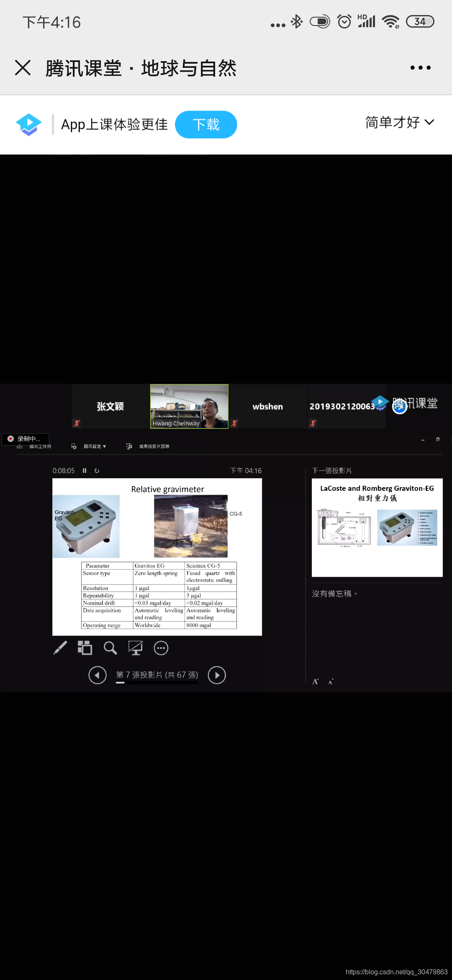This screenshot has width=452, height=980.
Task: Click the 'Zero length spring' table cell
Action: click(x=159, y=577)
